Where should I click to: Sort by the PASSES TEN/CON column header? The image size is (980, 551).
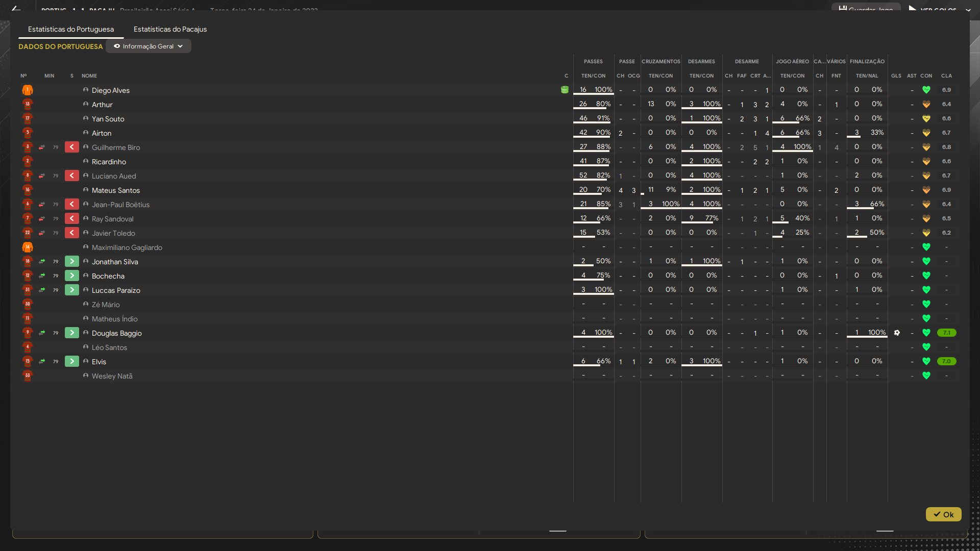(x=593, y=76)
